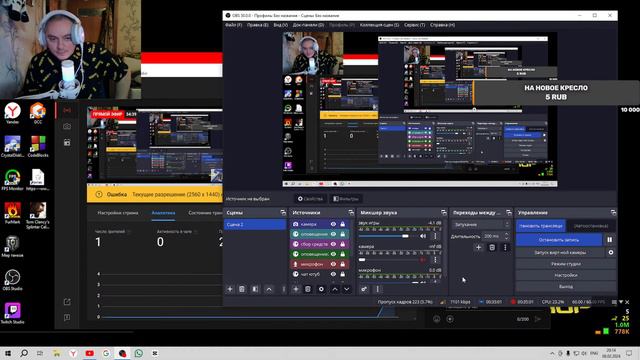Pause recording with pause icon
Image resolution: width=640 pixels, height=360 pixels.
pyautogui.click(x=609, y=240)
